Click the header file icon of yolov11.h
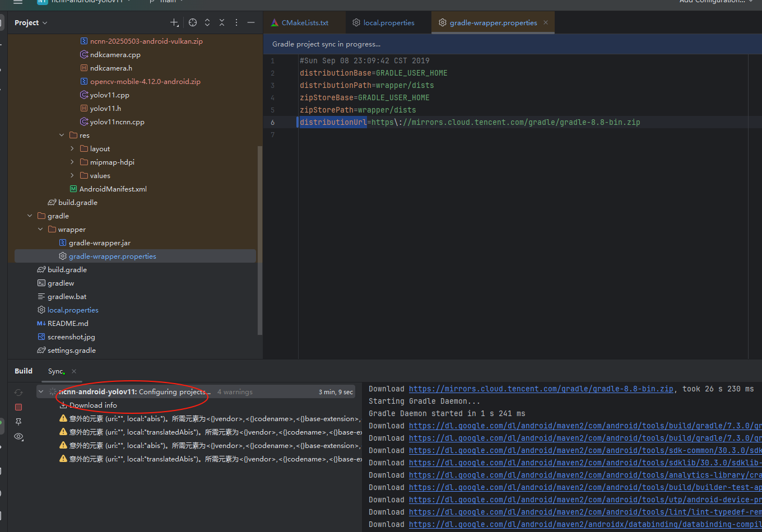Viewport: 762px width, 532px height. click(84, 109)
